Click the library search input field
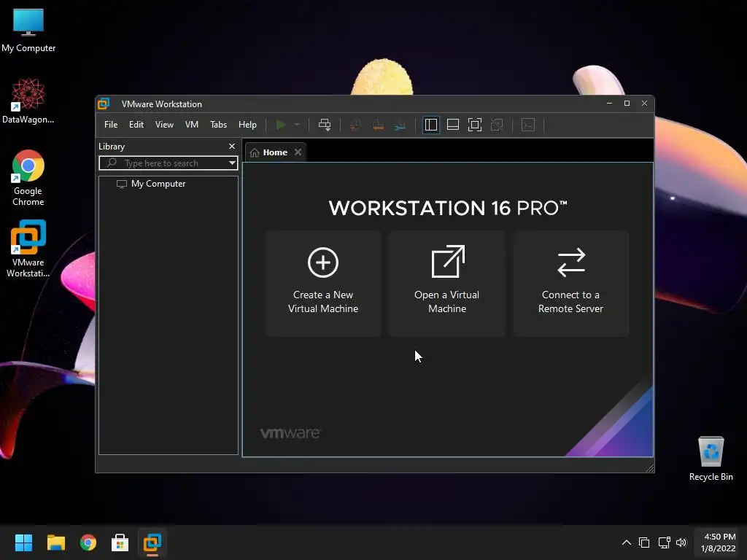The height and width of the screenshot is (560, 747). (164, 163)
